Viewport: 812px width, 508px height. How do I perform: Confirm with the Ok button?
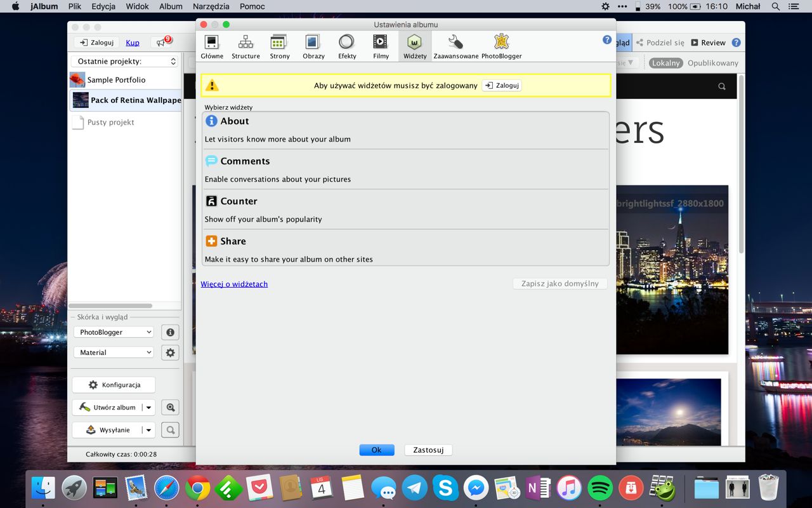[x=377, y=450]
